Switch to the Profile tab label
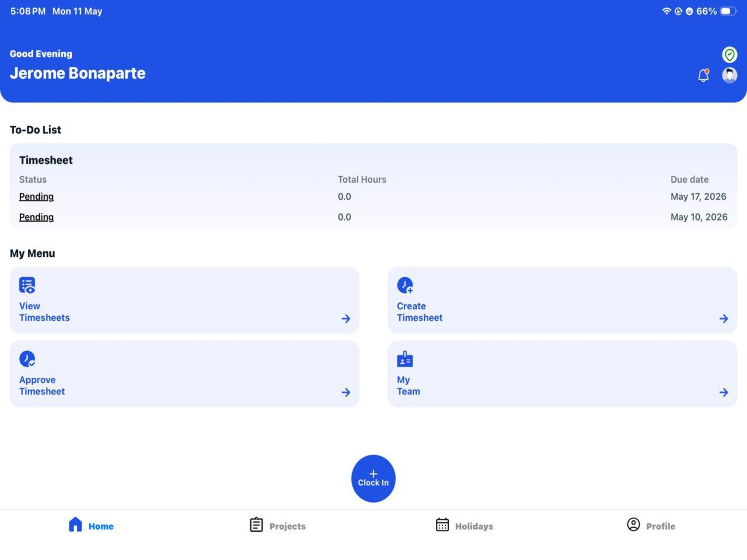 coord(661,526)
